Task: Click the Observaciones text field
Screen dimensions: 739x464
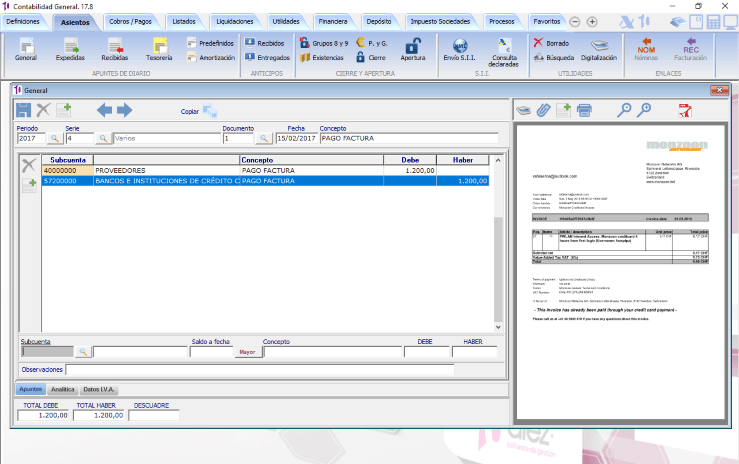Action: click(x=260, y=370)
